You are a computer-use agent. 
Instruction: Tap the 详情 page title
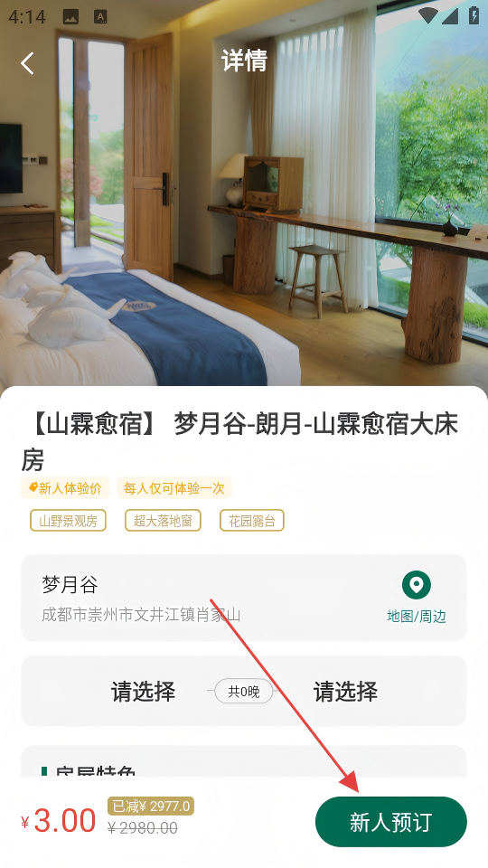coord(244,61)
